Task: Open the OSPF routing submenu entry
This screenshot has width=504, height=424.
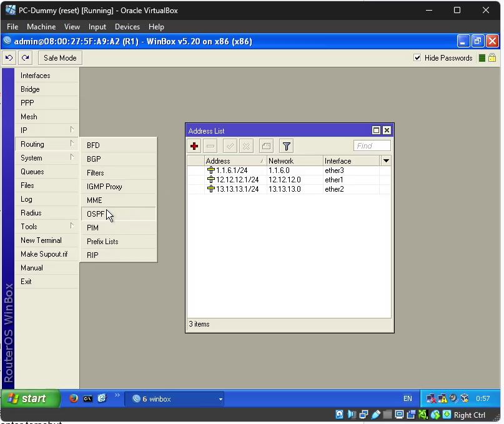Action: tap(118, 214)
